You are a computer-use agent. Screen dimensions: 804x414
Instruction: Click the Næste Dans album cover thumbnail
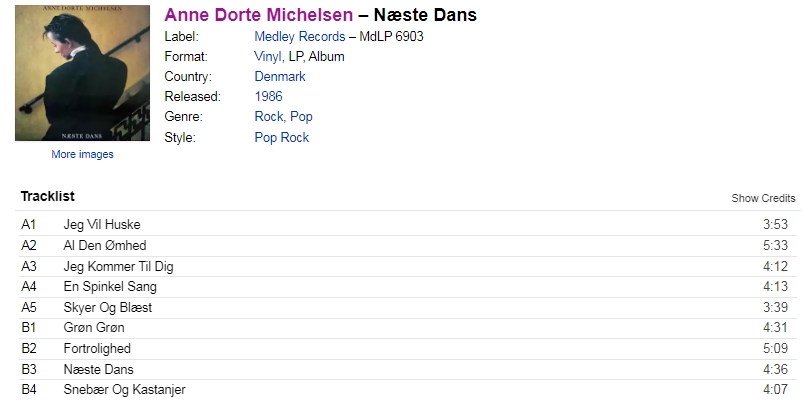[83, 73]
